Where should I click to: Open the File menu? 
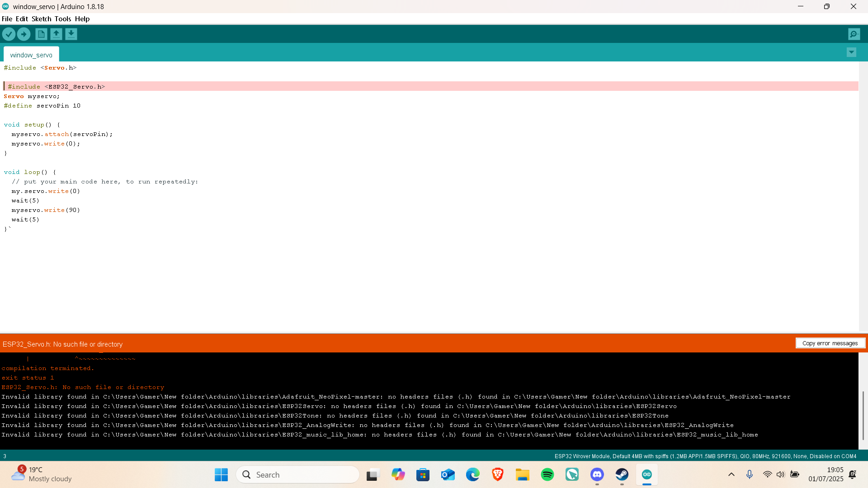point(7,19)
